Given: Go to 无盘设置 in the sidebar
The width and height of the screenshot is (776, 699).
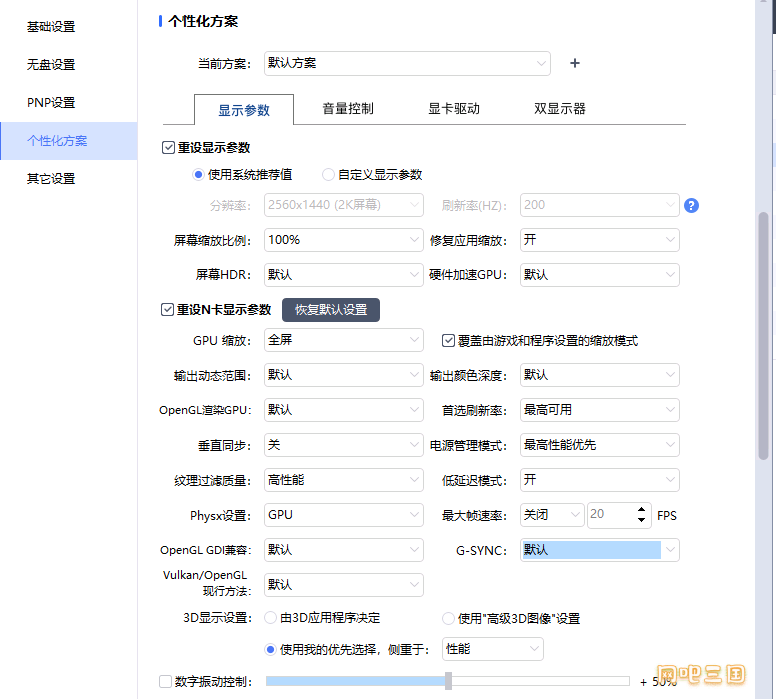Looking at the screenshot, I should tap(51, 65).
